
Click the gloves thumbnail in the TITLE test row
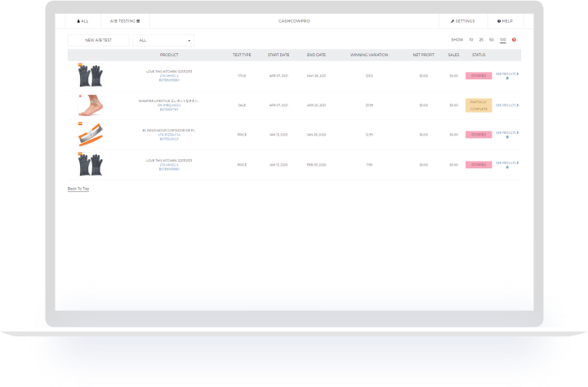pos(91,75)
